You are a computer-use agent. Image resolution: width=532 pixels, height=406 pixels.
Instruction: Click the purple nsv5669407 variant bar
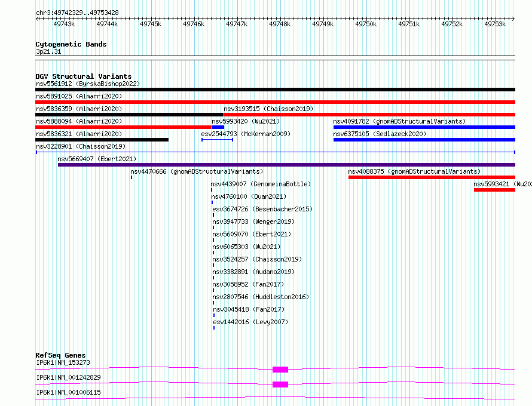click(x=287, y=165)
